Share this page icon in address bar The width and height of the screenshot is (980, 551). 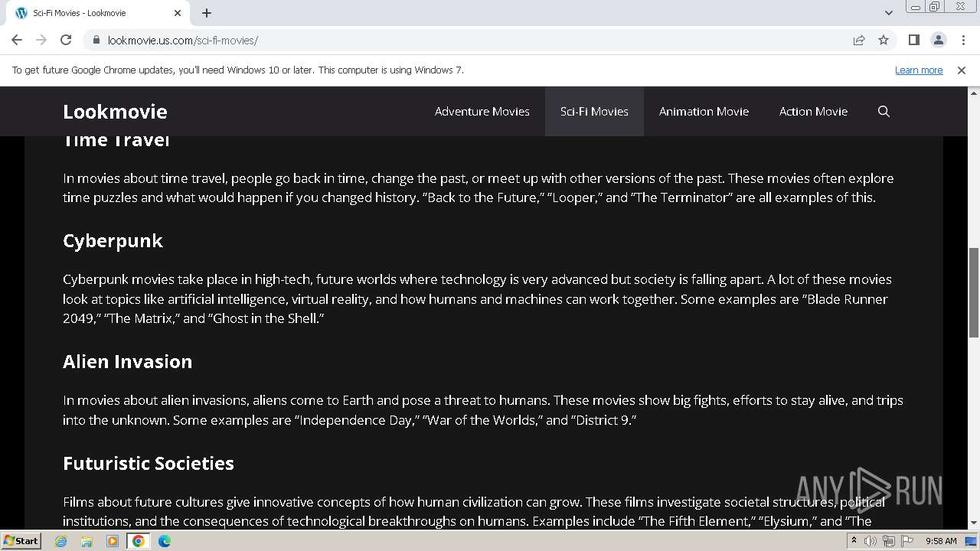tap(859, 40)
